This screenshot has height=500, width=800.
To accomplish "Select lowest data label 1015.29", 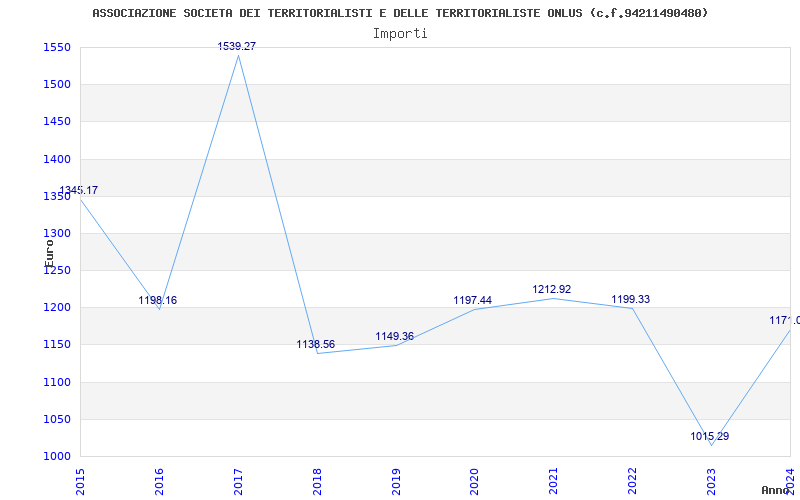I will (710, 436).
